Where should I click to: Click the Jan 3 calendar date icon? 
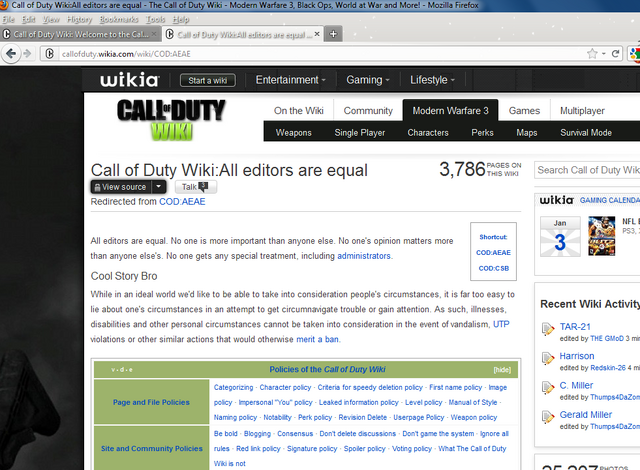(560, 236)
